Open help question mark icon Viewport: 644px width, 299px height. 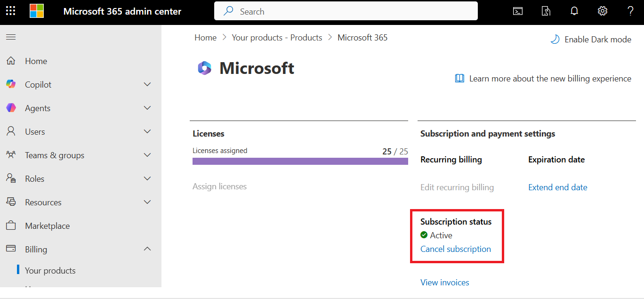[630, 11]
